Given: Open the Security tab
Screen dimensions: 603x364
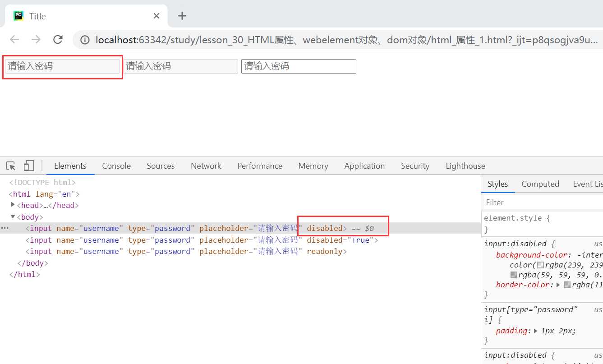Looking at the screenshot, I should pyautogui.click(x=415, y=166).
